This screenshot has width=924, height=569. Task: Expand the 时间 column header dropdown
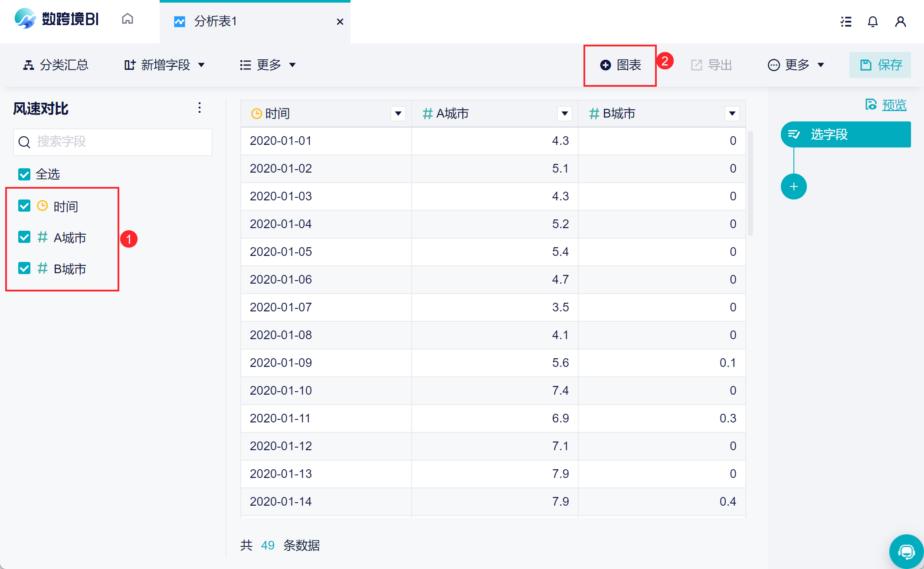pyautogui.click(x=398, y=114)
